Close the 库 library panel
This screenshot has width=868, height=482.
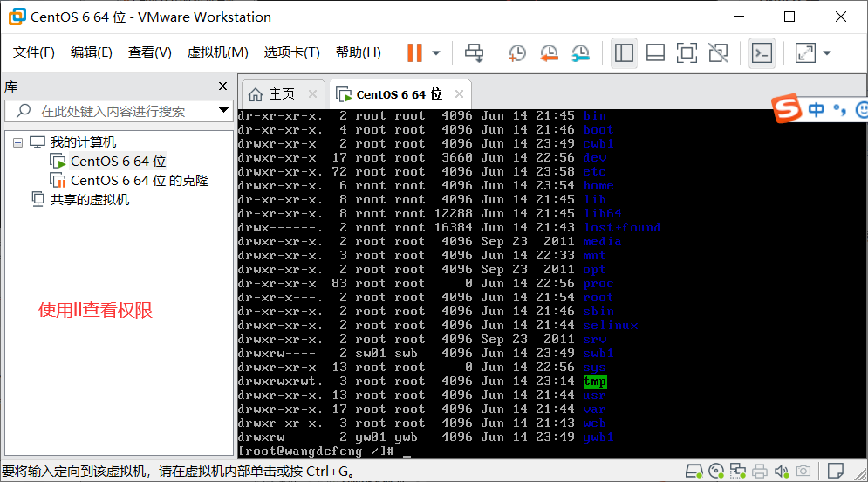pos(222,86)
